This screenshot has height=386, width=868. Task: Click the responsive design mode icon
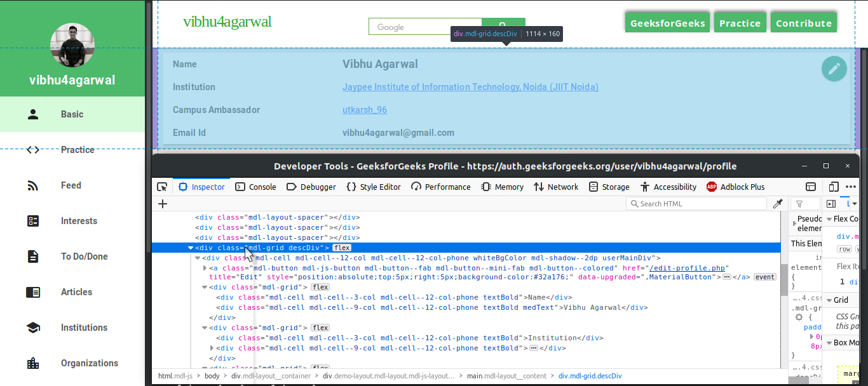tap(834, 187)
